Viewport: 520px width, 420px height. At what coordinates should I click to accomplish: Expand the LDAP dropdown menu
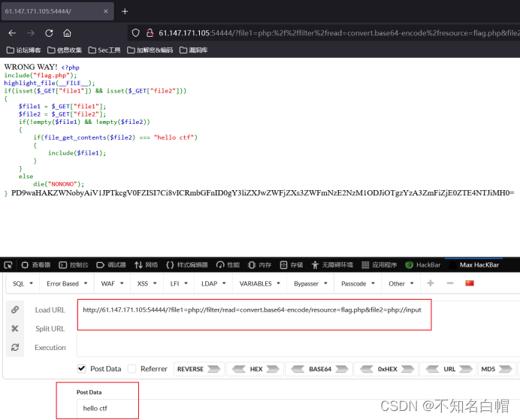[213, 284]
